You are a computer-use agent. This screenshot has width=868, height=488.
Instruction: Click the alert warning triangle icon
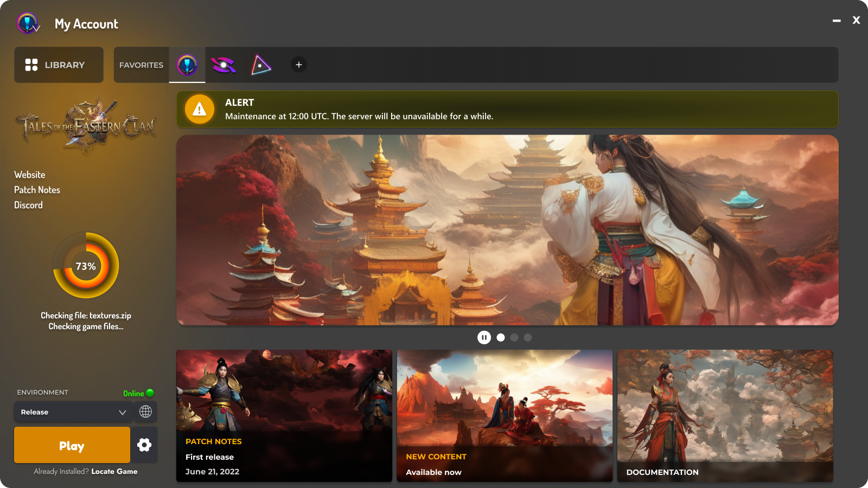pyautogui.click(x=199, y=109)
